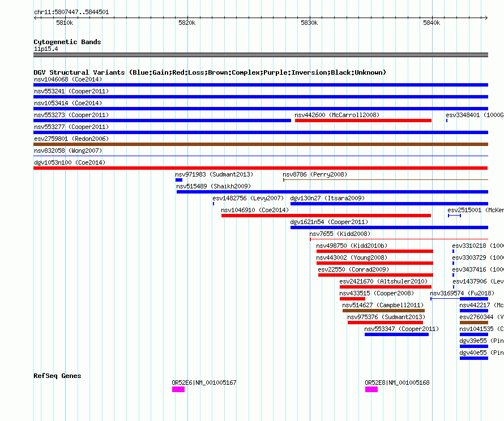Click magenta OR52E6 gene box
The height and width of the screenshot is (421, 504).
coord(178,389)
